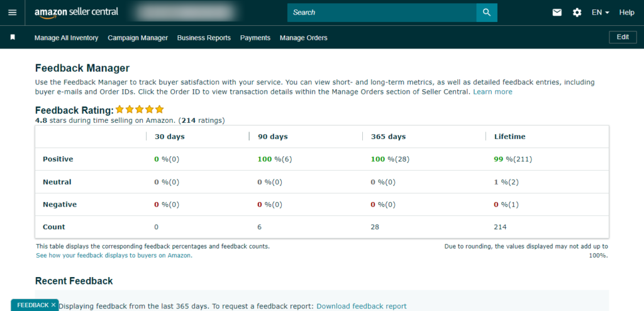Open the settings gear icon
The width and height of the screenshot is (644, 311).
pos(577,13)
